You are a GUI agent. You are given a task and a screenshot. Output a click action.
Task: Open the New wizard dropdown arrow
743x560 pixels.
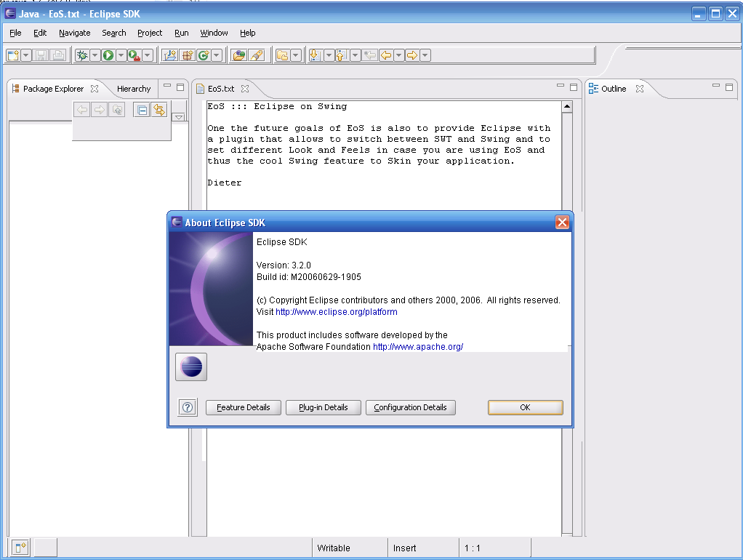pos(26,55)
